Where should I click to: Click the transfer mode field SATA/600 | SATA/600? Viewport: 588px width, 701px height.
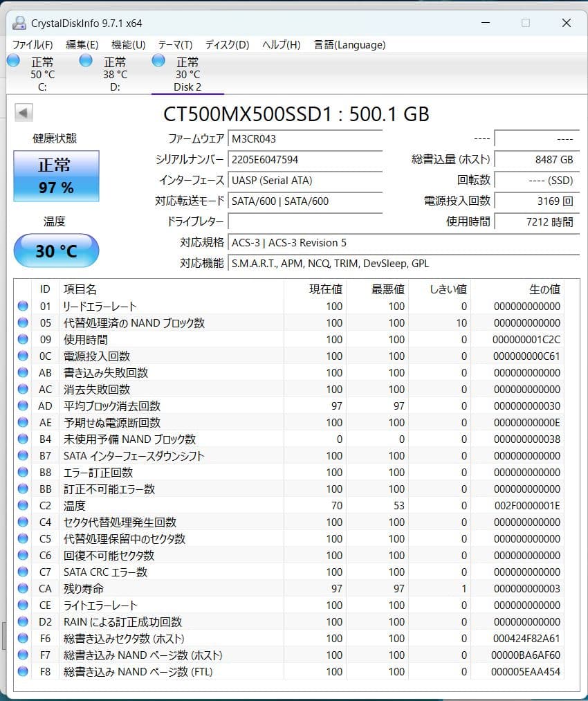pos(305,201)
